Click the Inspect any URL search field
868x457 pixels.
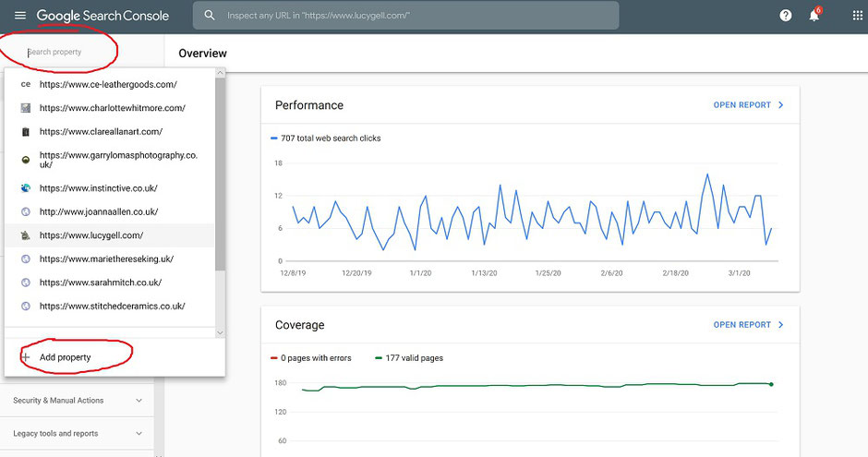point(405,16)
